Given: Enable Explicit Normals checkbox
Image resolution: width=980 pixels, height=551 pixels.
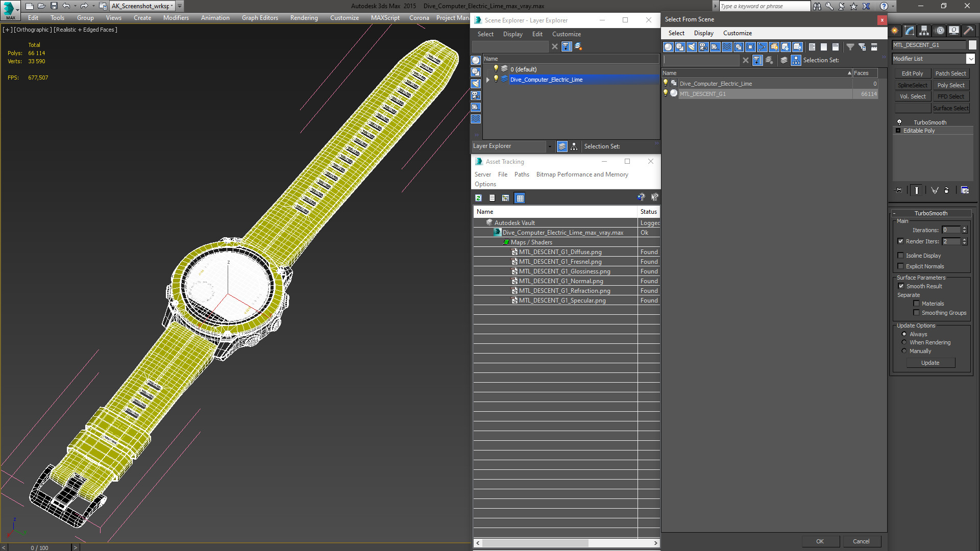Looking at the screenshot, I should pyautogui.click(x=900, y=266).
